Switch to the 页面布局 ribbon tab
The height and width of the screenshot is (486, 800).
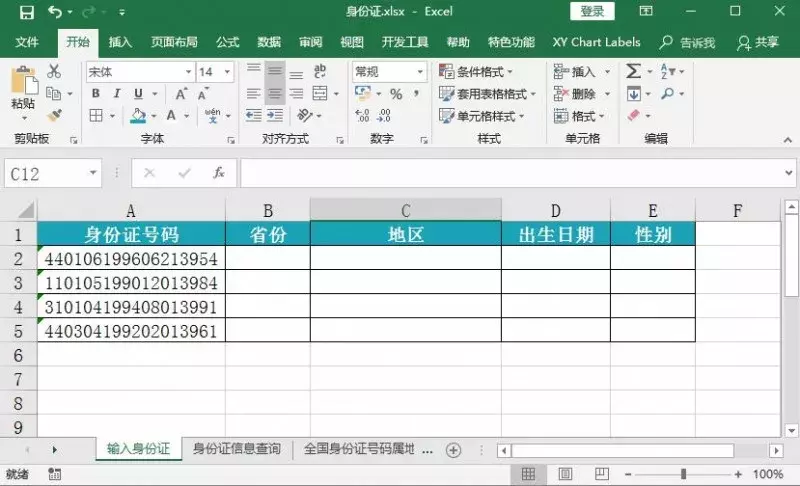click(174, 42)
